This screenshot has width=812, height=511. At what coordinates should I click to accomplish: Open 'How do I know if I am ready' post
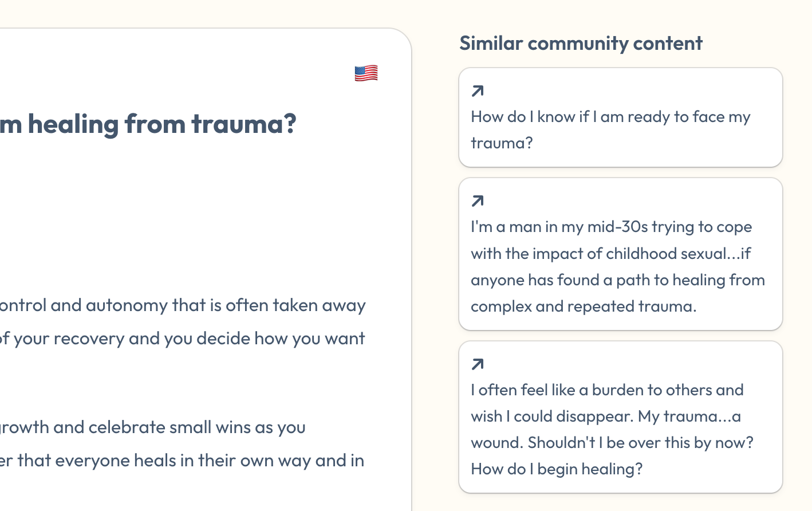click(610, 117)
